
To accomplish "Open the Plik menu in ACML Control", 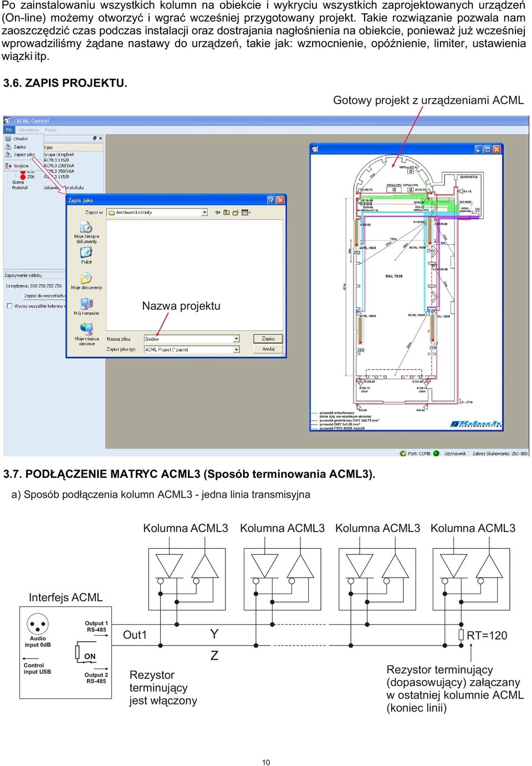I will [x=9, y=130].
